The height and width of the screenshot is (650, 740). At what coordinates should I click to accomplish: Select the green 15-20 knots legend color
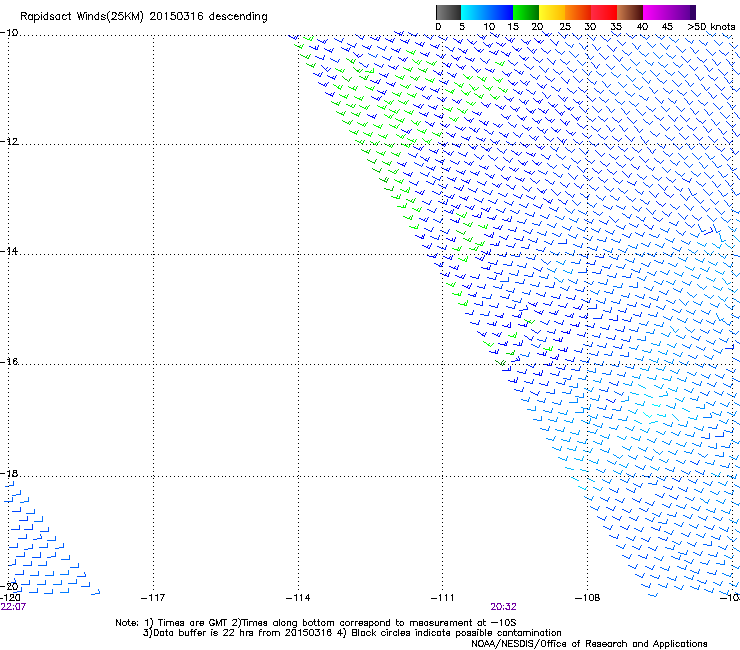tap(526, 12)
